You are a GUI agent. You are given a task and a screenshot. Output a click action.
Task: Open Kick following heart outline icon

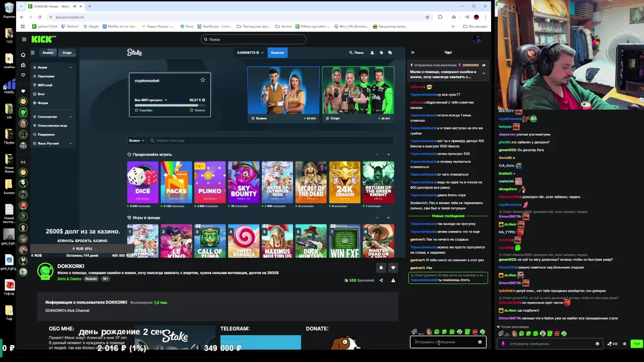[x=23, y=75]
